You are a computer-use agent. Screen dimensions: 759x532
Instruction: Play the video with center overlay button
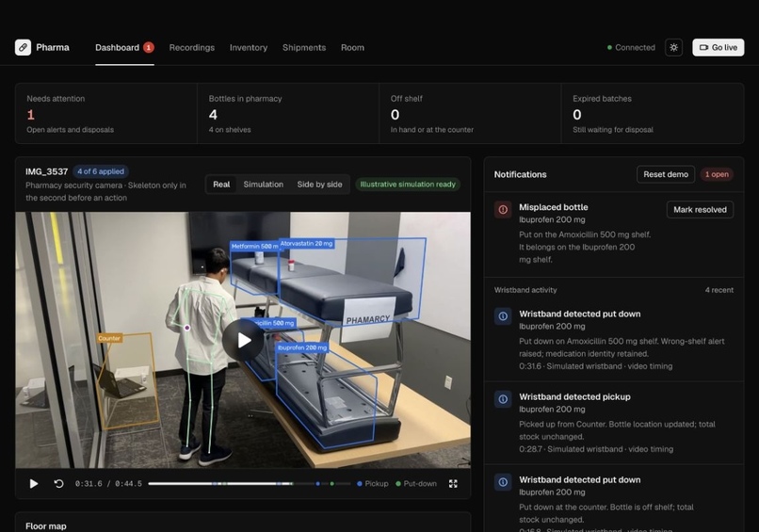(x=244, y=340)
